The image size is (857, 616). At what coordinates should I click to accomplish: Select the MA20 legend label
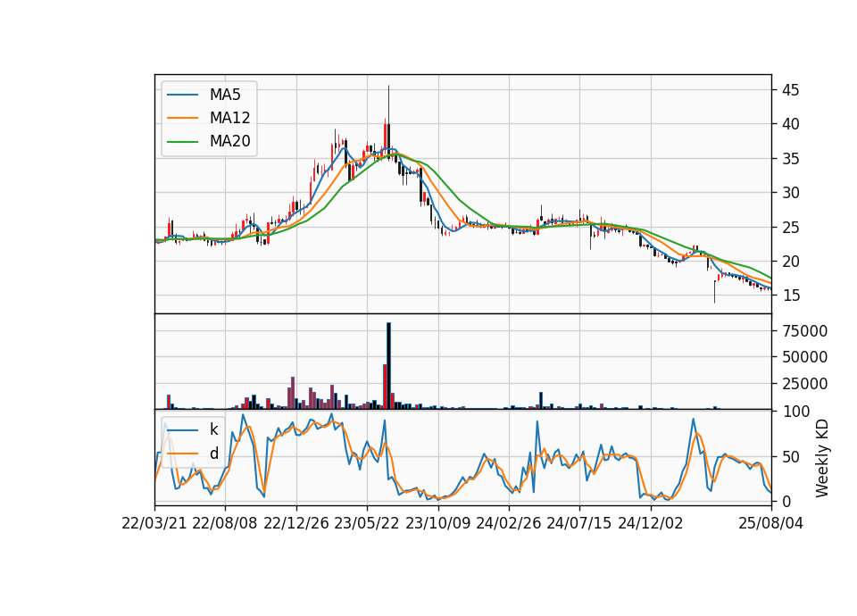tap(229, 141)
